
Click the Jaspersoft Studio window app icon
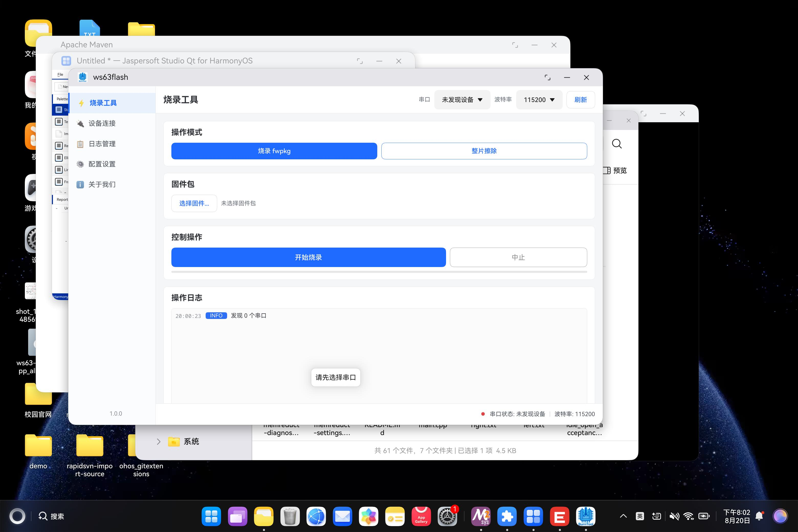click(x=66, y=61)
